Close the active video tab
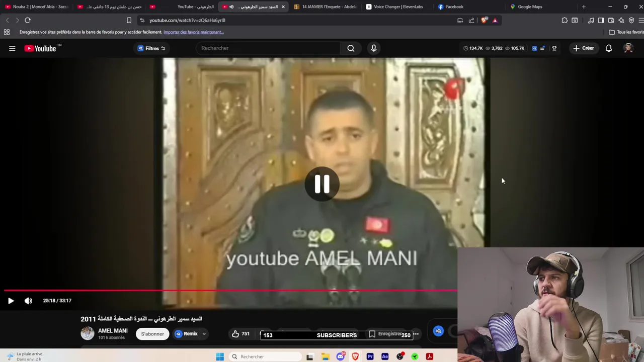The width and height of the screenshot is (644, 362). point(283,7)
